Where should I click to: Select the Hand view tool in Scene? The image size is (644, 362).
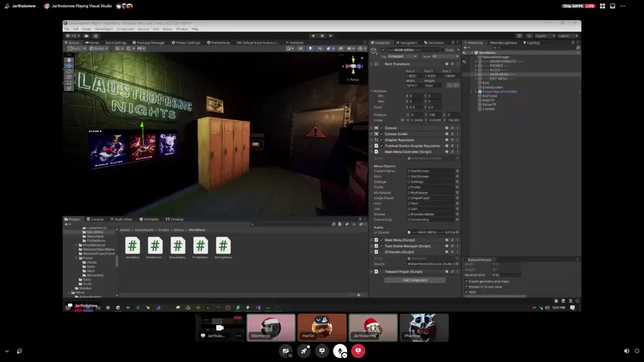tap(69, 60)
